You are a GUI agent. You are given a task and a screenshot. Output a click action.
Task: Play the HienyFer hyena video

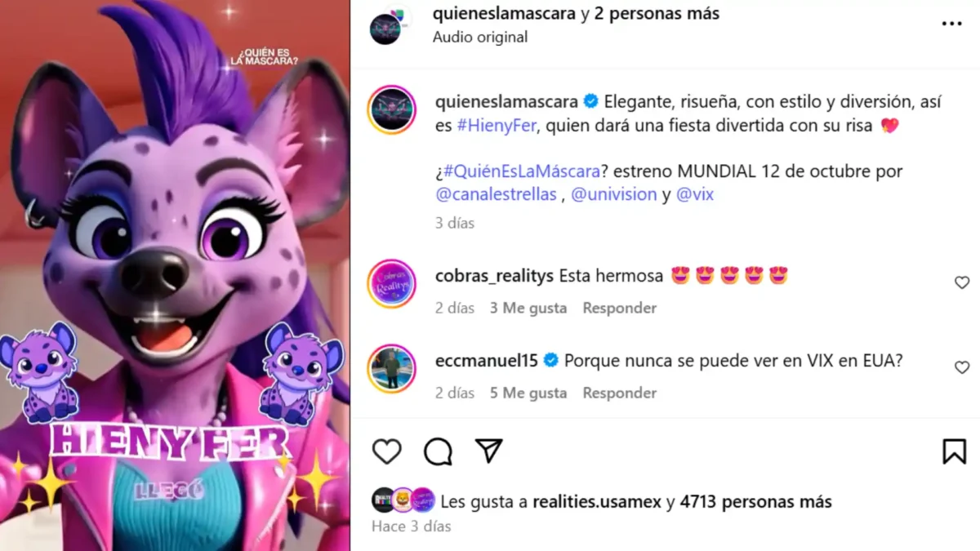click(x=175, y=275)
